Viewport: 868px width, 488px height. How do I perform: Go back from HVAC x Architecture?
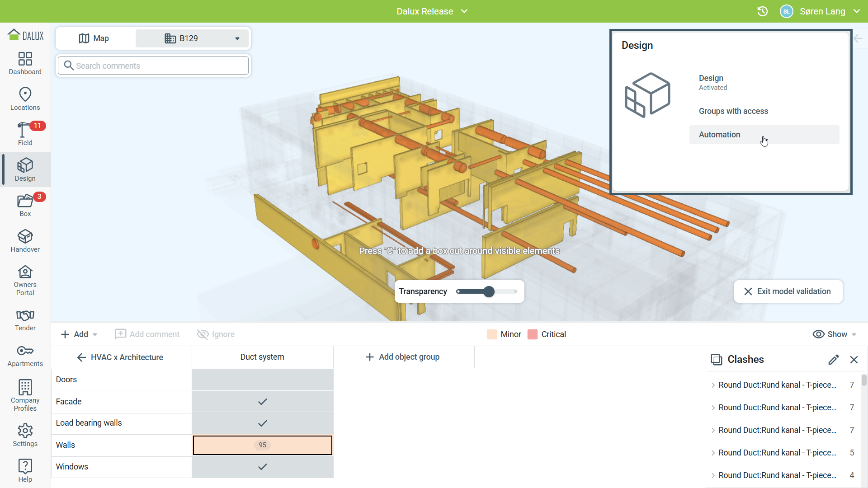(x=81, y=357)
